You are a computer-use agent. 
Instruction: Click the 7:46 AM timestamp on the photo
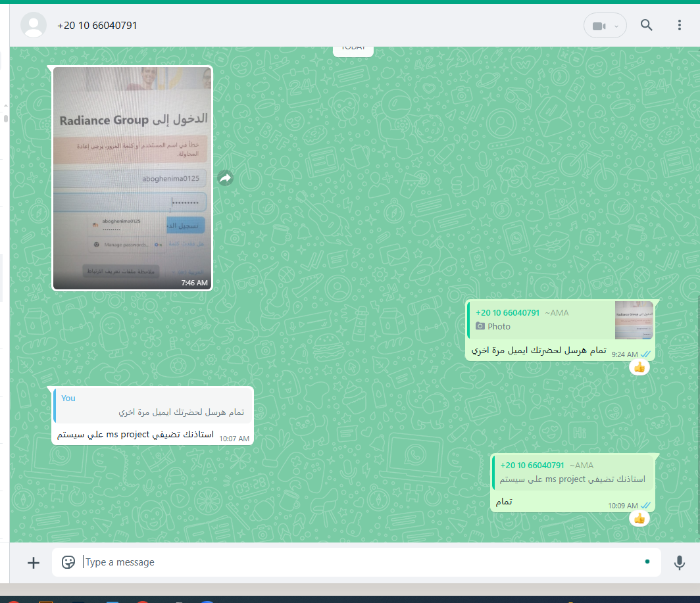point(194,283)
